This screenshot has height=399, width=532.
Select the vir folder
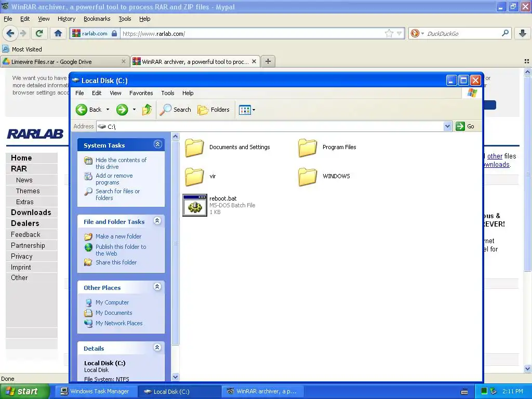[201, 177]
